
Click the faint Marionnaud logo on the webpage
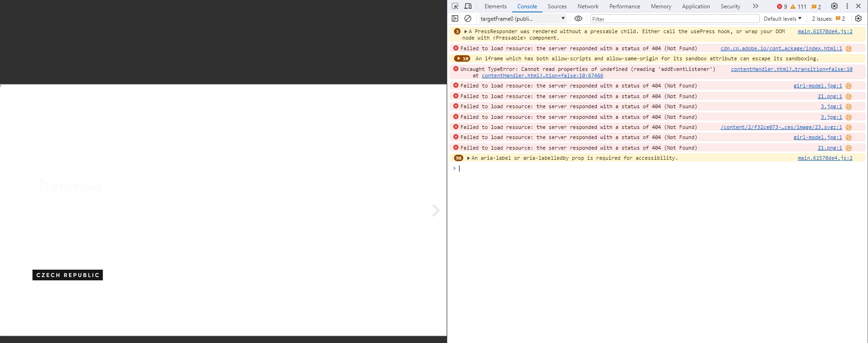pyautogui.click(x=67, y=187)
